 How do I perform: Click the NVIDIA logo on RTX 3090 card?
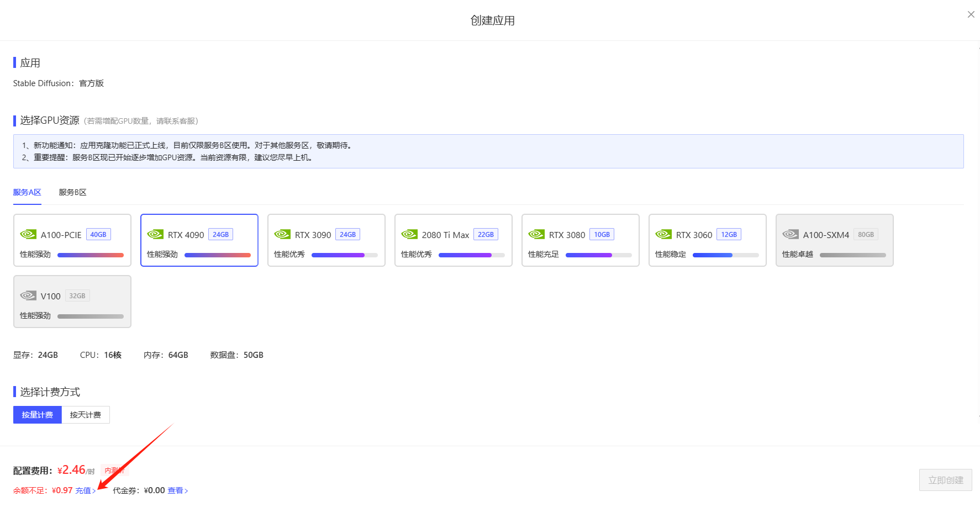point(282,234)
